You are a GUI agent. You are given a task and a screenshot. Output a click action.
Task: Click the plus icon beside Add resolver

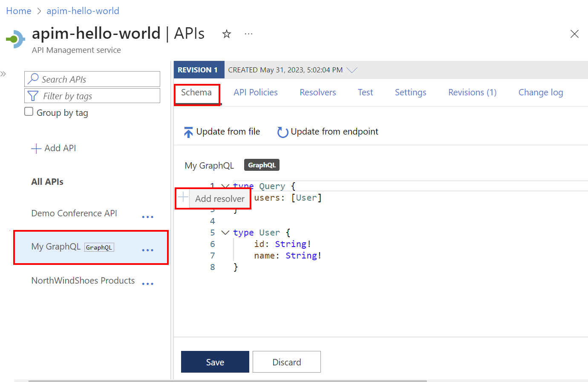coord(183,198)
